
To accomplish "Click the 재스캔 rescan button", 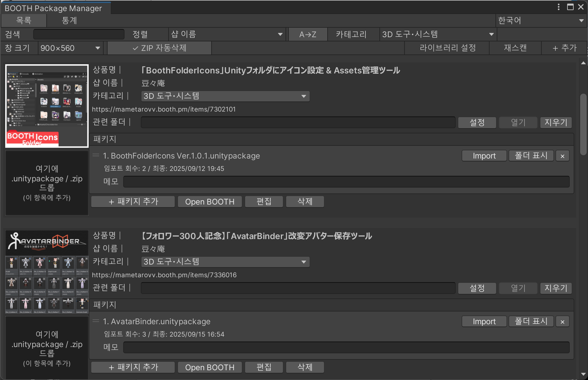I will pyautogui.click(x=515, y=48).
